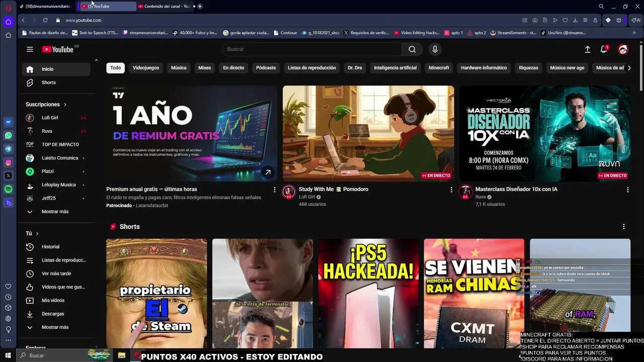This screenshot has width=644, height=362.
Task: Open the Opera sidebar bookmarks heart icon
Action: 9,287
